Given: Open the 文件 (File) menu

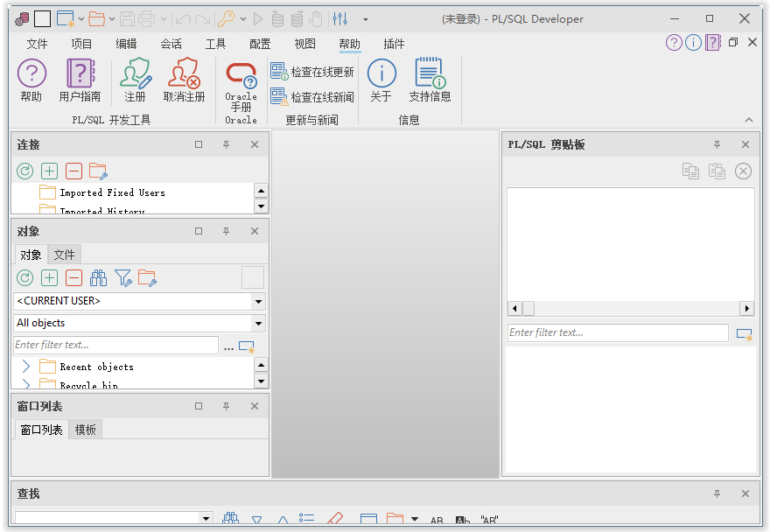Looking at the screenshot, I should pos(37,44).
